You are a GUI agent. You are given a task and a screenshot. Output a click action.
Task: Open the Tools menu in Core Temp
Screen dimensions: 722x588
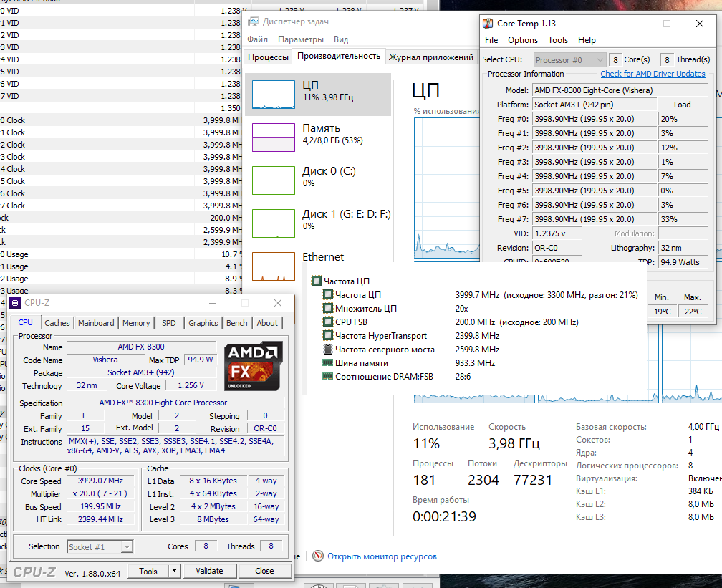coord(557,40)
